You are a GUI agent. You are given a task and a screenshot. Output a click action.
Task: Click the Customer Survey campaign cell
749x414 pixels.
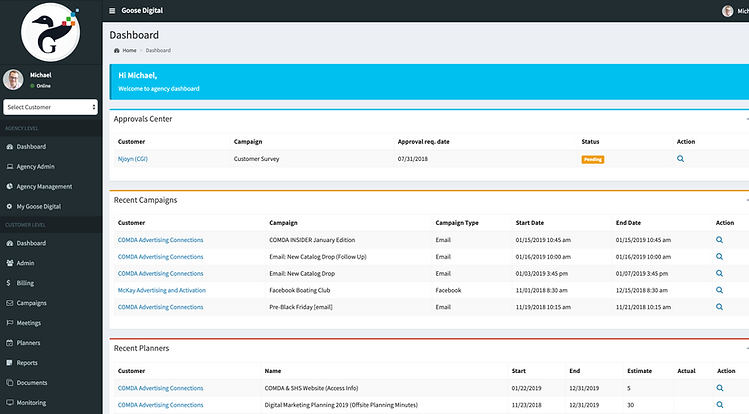pyautogui.click(x=257, y=159)
